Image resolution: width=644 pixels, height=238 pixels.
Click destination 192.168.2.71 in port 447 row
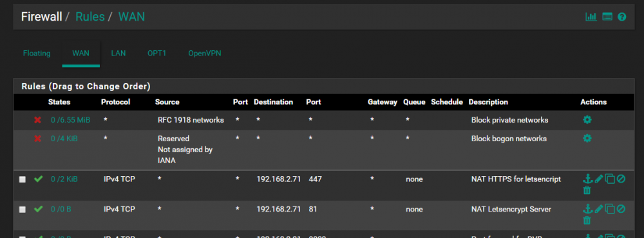(x=278, y=179)
